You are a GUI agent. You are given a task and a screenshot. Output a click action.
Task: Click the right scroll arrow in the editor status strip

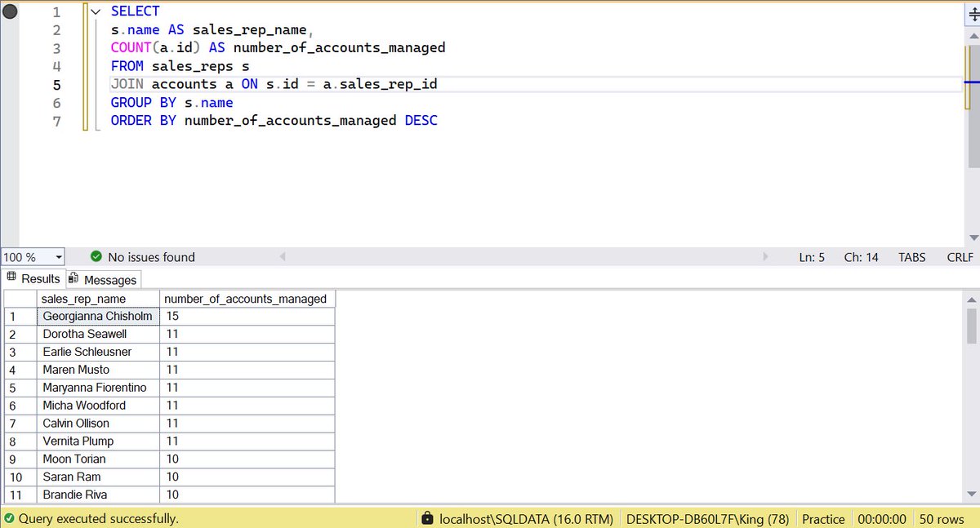coord(766,256)
